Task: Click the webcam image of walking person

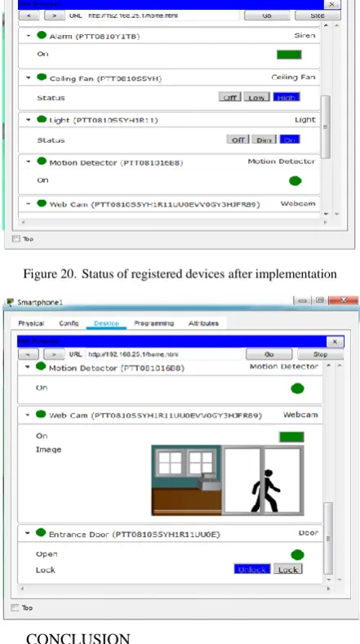Action: coord(227,480)
